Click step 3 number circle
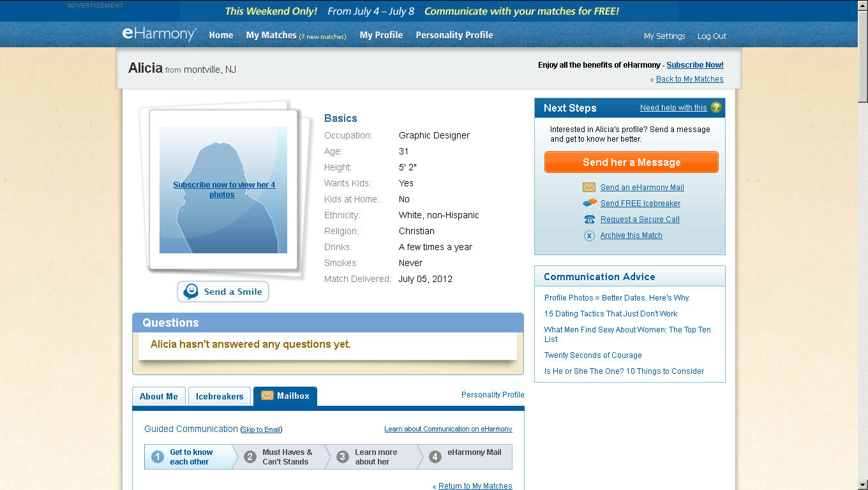The height and width of the screenshot is (490, 868). [343, 457]
